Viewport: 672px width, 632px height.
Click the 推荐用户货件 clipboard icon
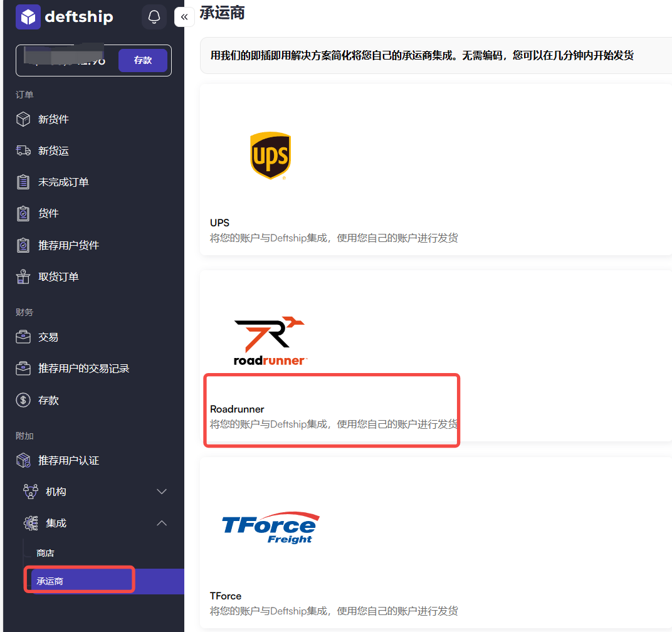[23, 245]
